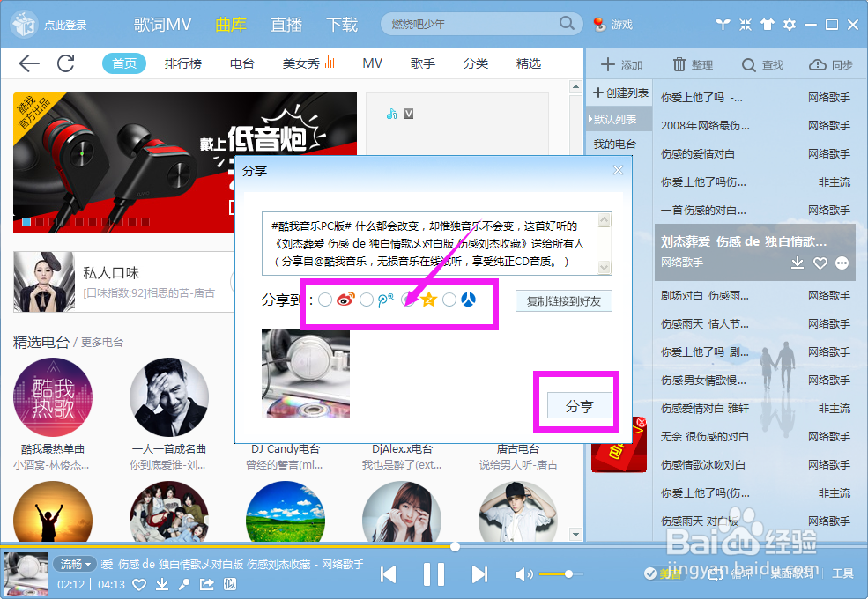868x599 pixels.
Task: Play 无奈 很伤感的对白 from playlist
Action: coord(754,437)
